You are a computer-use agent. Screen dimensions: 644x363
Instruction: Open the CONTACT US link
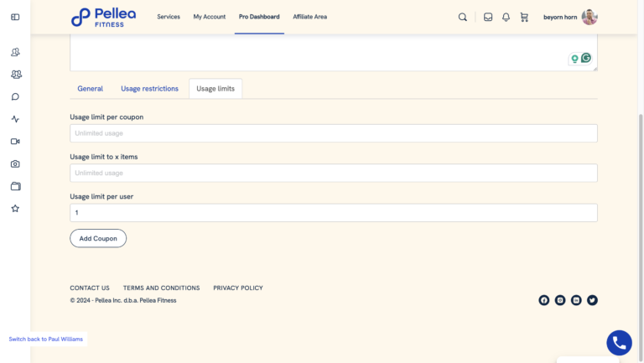(90, 288)
